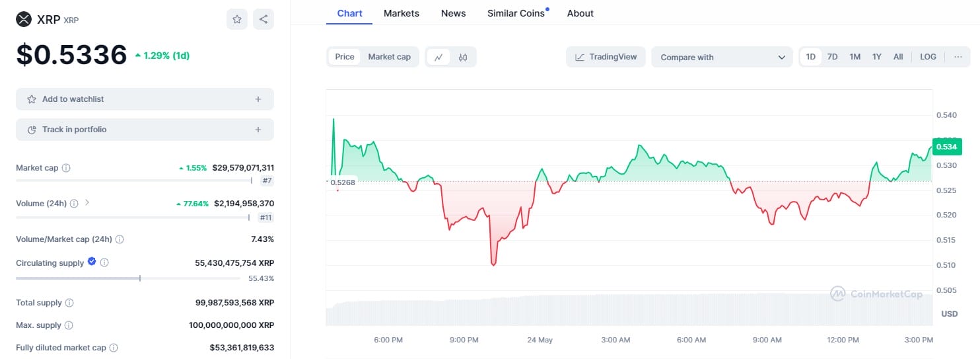
Task: Click the Market cap info icon
Action: (66, 168)
